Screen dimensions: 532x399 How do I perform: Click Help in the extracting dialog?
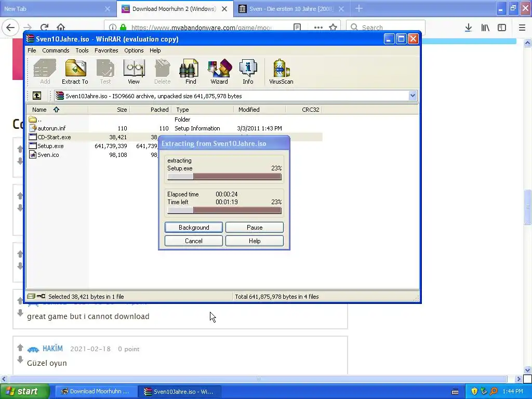point(255,241)
